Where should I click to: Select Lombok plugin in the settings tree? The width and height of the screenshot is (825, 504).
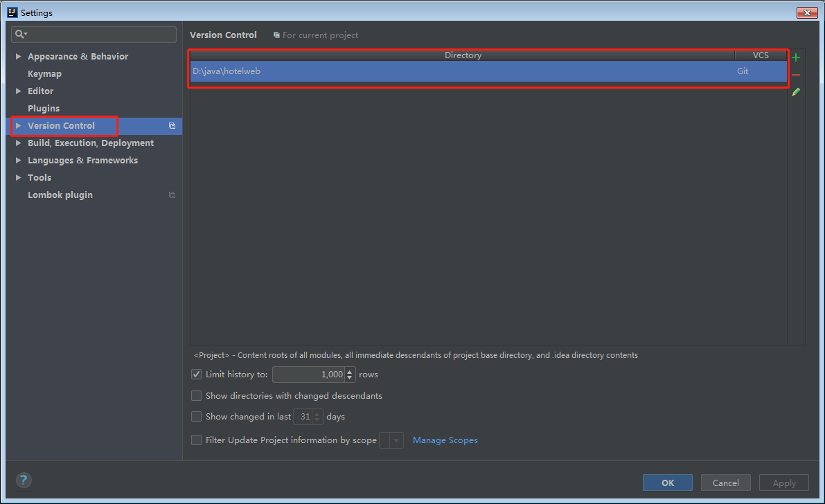point(60,195)
